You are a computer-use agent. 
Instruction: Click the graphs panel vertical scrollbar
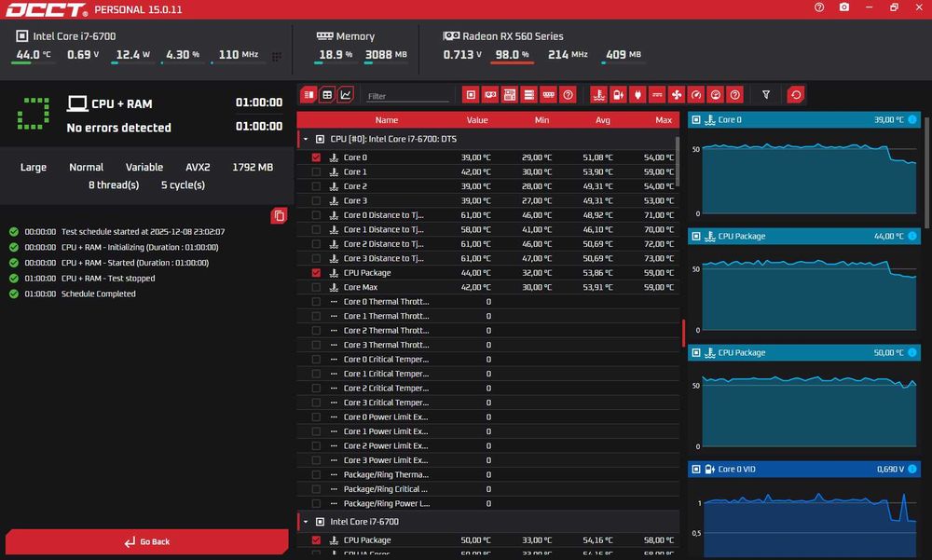[x=927, y=172]
